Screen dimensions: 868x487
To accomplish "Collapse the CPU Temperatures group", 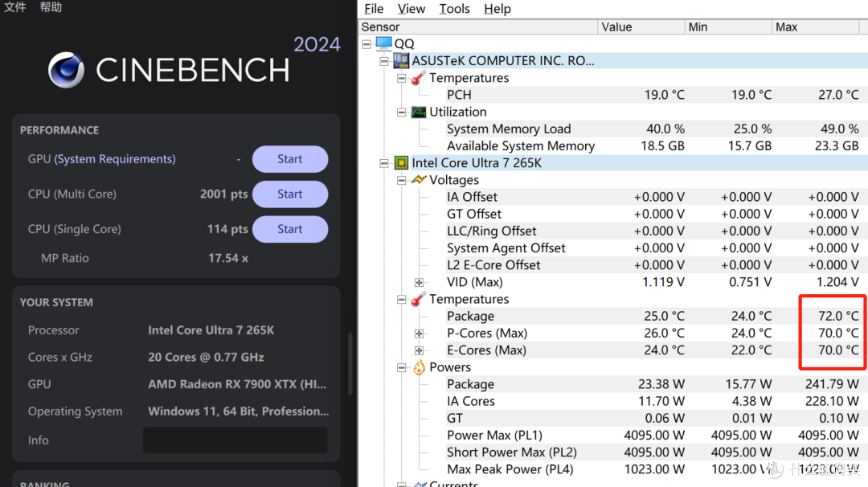I will (x=401, y=300).
